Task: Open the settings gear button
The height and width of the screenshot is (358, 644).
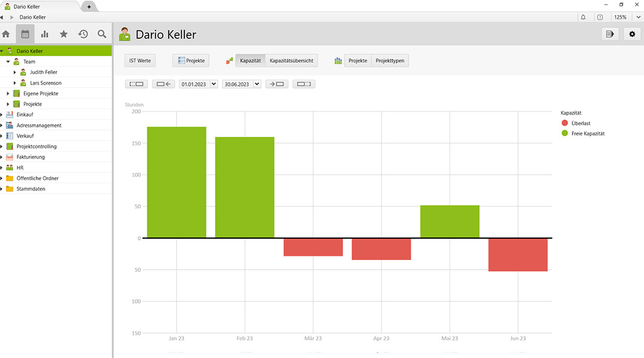Action: click(632, 34)
